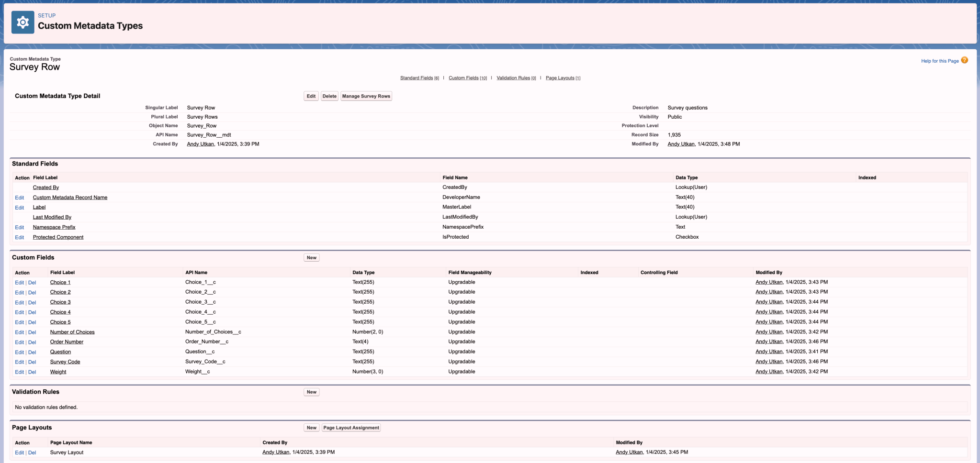980x463 pixels.
Task: Click the Setup gear icon in the header
Action: 22,22
